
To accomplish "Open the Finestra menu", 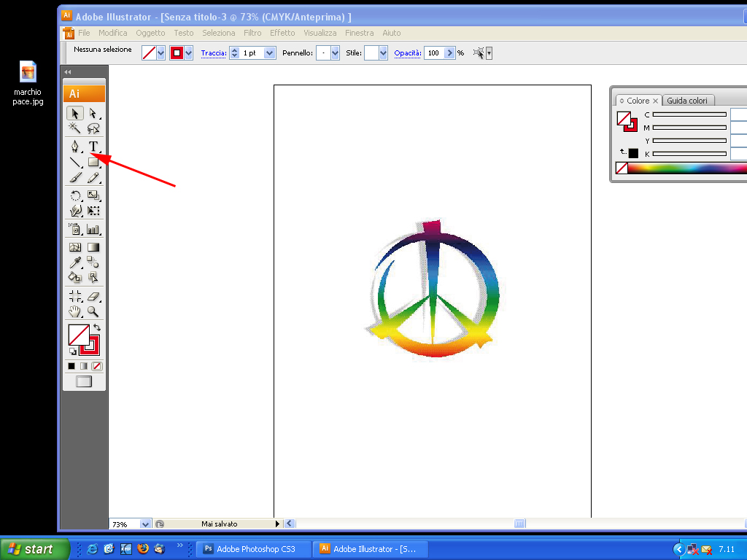I will click(359, 33).
